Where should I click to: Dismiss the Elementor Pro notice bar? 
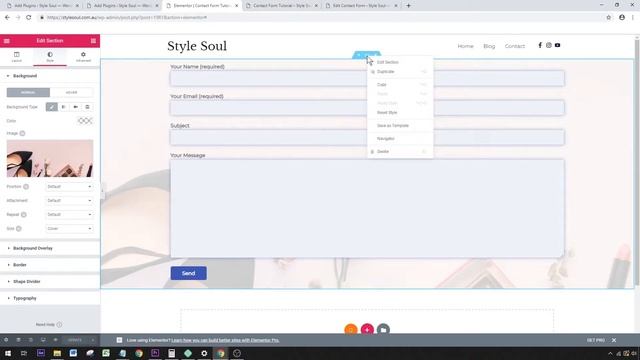point(614,340)
